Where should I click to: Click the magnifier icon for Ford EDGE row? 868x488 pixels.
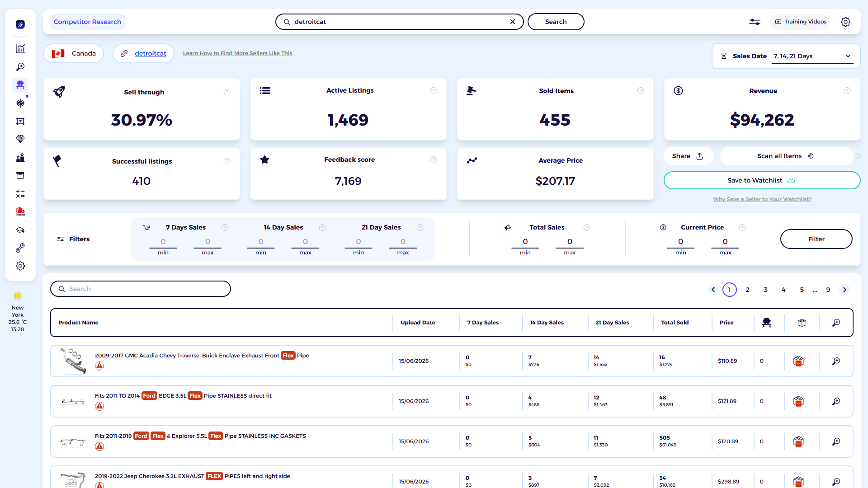coord(836,401)
